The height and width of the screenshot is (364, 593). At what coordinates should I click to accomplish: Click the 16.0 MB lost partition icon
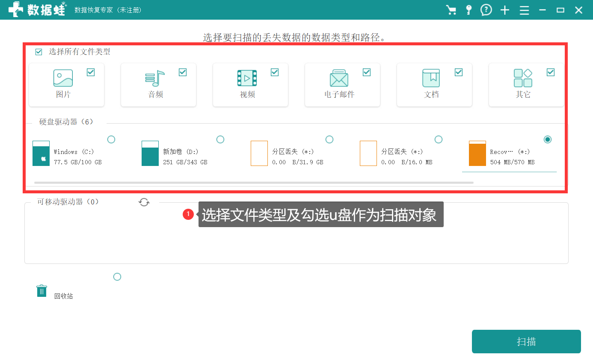368,153
